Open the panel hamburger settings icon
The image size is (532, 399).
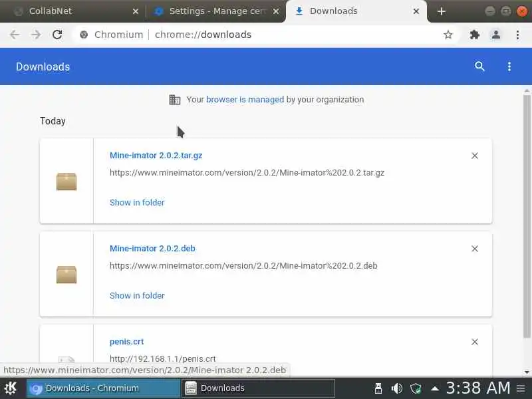(x=521, y=388)
